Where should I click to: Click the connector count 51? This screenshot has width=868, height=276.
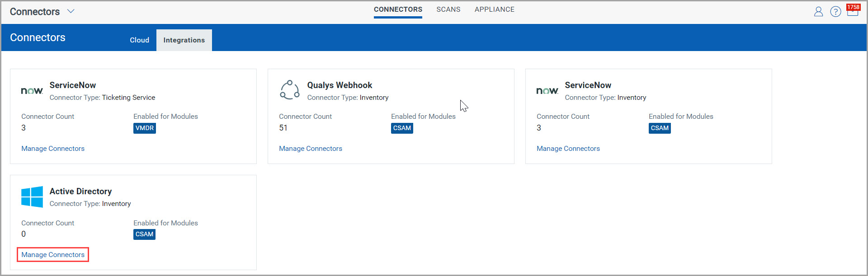[283, 128]
